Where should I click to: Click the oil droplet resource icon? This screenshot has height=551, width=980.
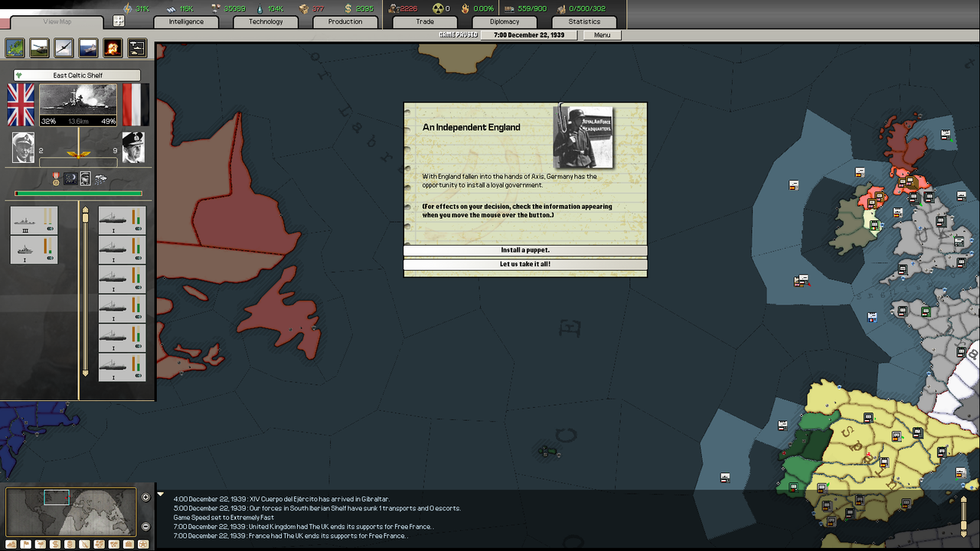coord(259,8)
